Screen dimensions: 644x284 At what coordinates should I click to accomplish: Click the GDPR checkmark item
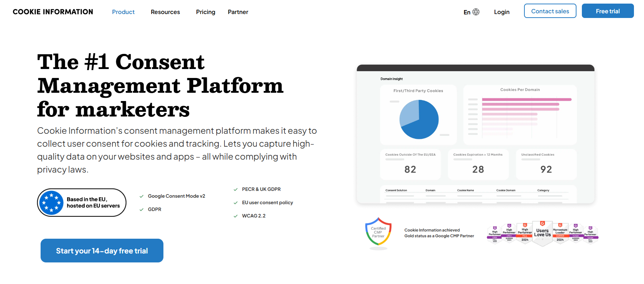click(142, 210)
